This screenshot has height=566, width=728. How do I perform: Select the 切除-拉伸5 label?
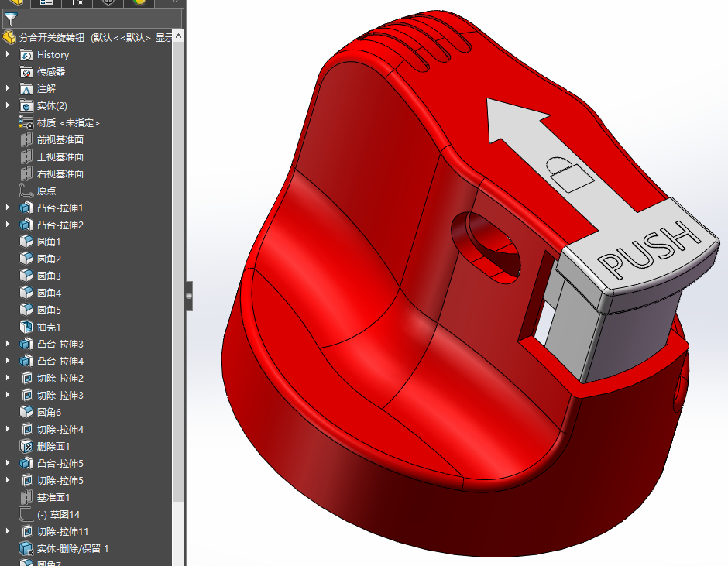tap(60, 480)
